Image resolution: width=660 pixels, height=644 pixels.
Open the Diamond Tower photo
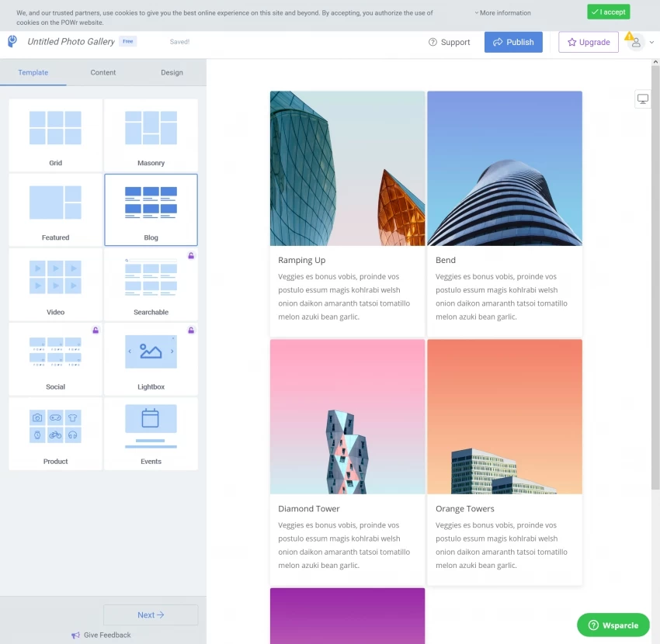pyautogui.click(x=347, y=417)
